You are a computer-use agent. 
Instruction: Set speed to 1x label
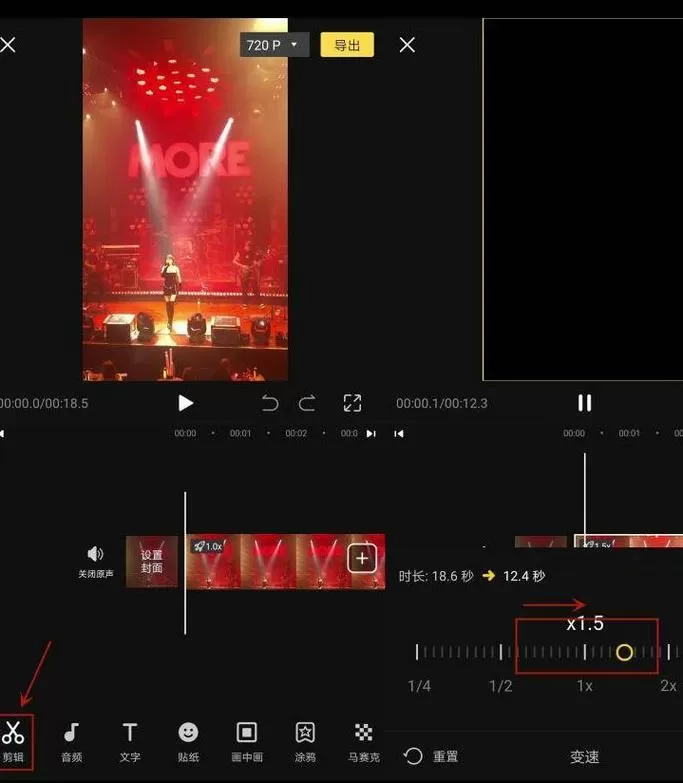[x=585, y=686]
